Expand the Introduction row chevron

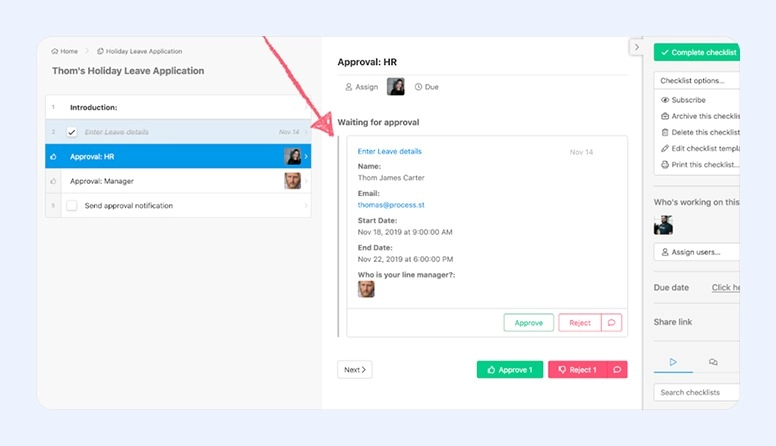[x=306, y=107]
